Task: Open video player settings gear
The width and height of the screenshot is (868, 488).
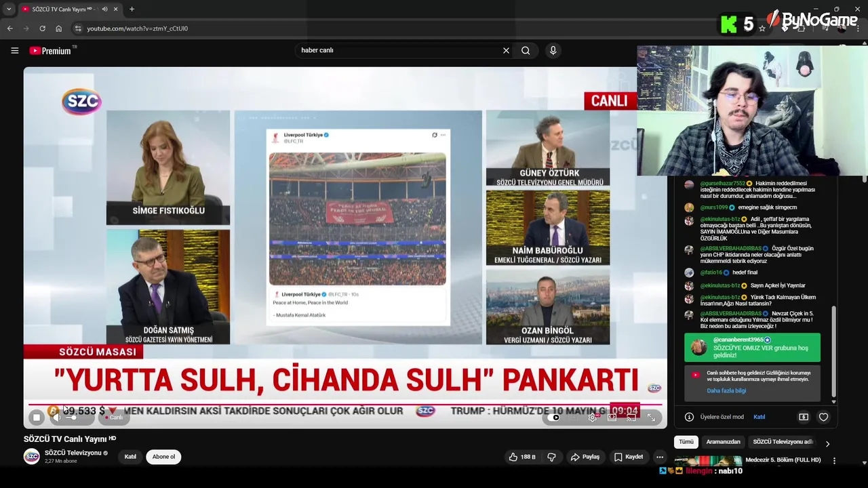Action: click(593, 418)
